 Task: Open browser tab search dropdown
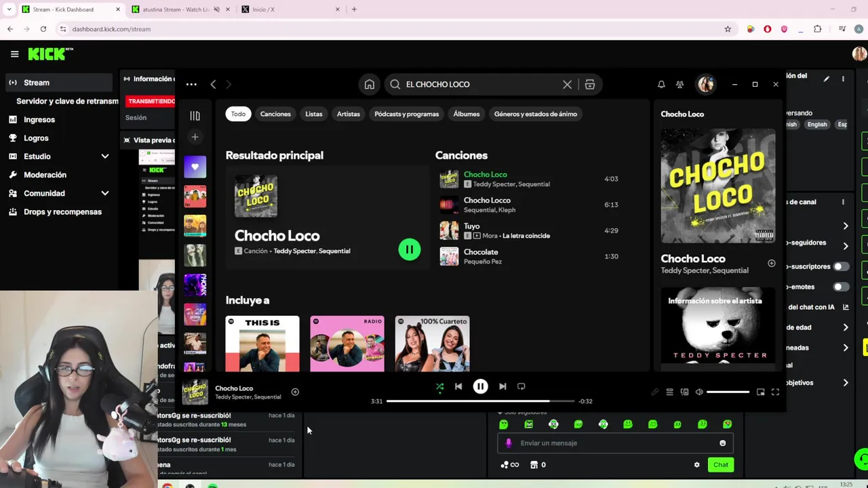tap(9, 9)
